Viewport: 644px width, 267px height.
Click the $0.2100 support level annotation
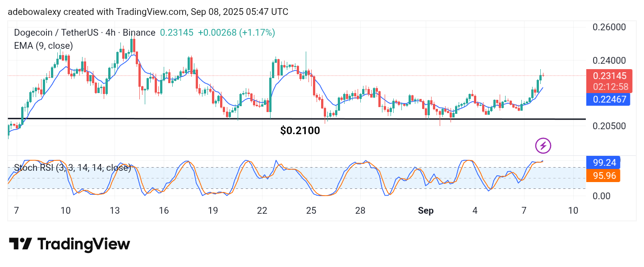pyautogui.click(x=300, y=131)
